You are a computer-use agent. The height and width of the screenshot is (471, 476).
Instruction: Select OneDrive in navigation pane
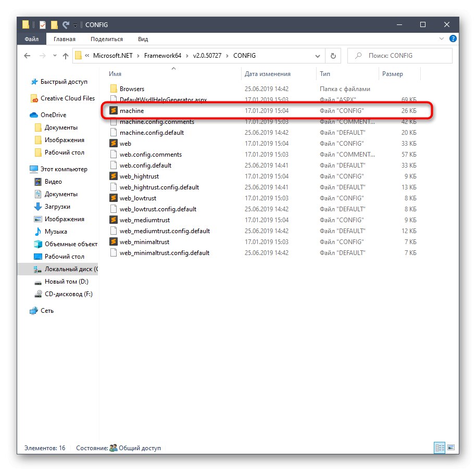(48, 115)
